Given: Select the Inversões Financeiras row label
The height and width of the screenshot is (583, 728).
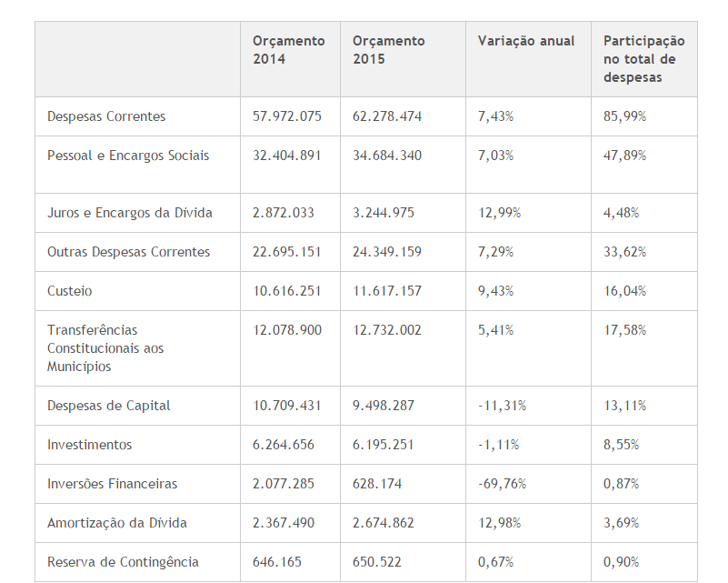Looking at the screenshot, I should coord(113,484).
